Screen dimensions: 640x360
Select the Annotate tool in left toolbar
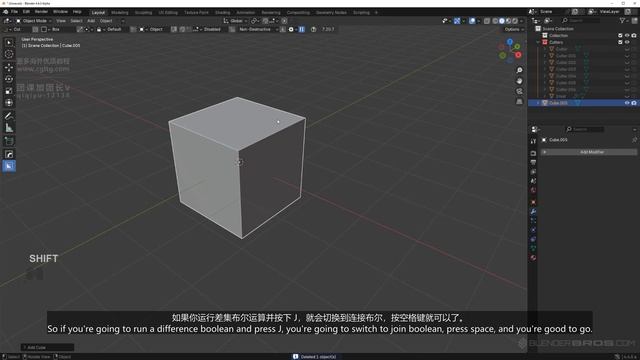[x=9, y=116]
